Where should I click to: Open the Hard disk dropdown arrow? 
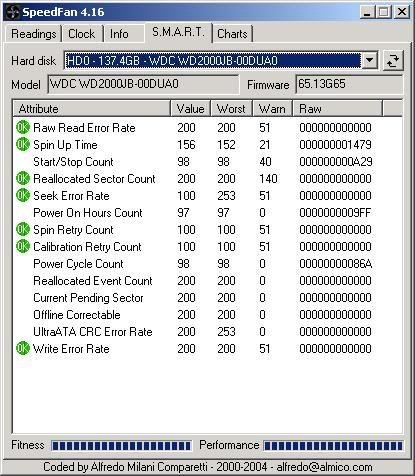tap(369, 61)
